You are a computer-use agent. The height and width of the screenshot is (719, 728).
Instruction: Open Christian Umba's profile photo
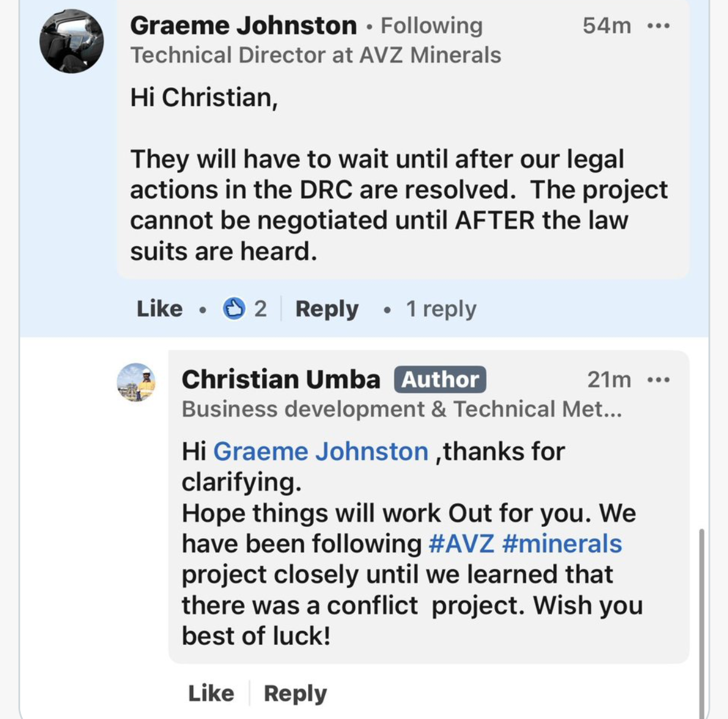pos(136,383)
